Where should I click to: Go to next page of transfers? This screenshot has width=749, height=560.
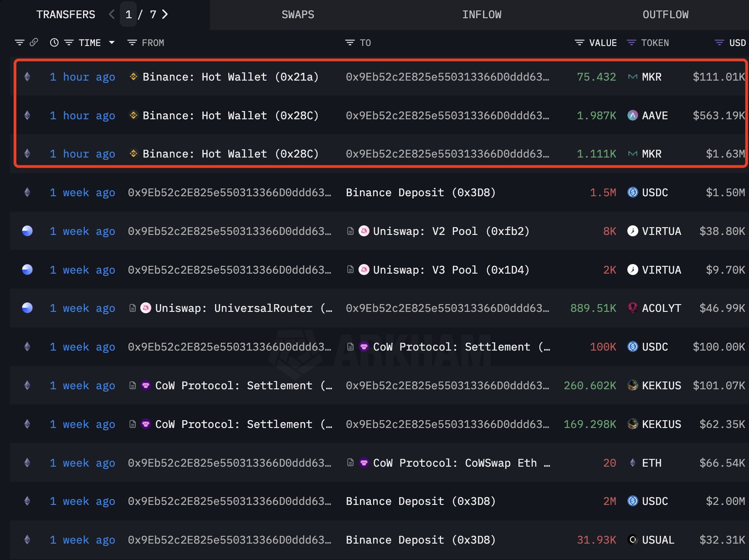click(x=165, y=15)
